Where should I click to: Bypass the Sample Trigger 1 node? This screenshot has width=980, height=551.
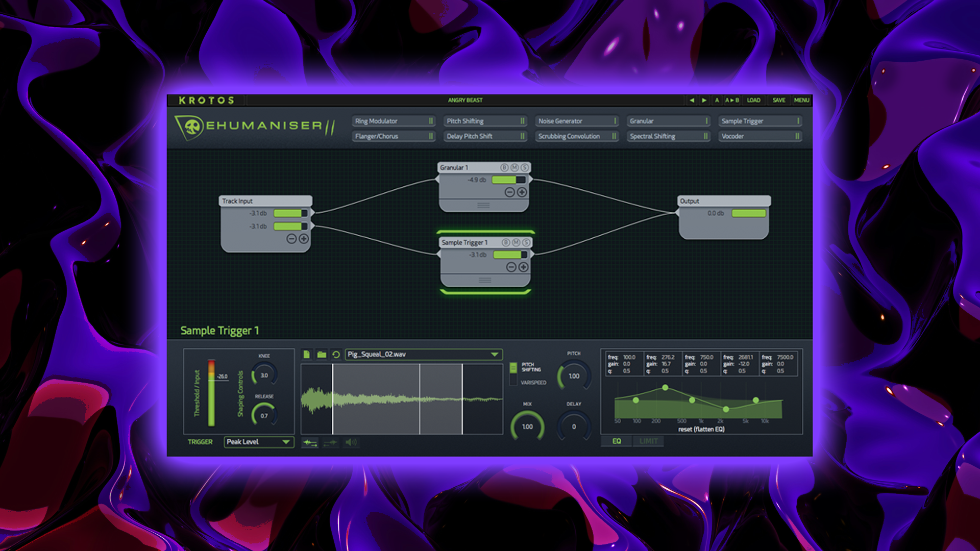click(x=506, y=243)
